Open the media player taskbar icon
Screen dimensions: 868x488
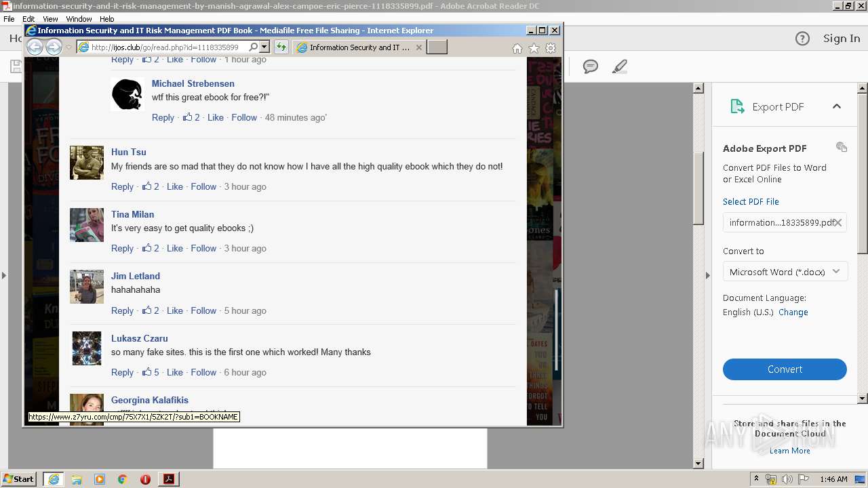pyautogui.click(x=100, y=479)
